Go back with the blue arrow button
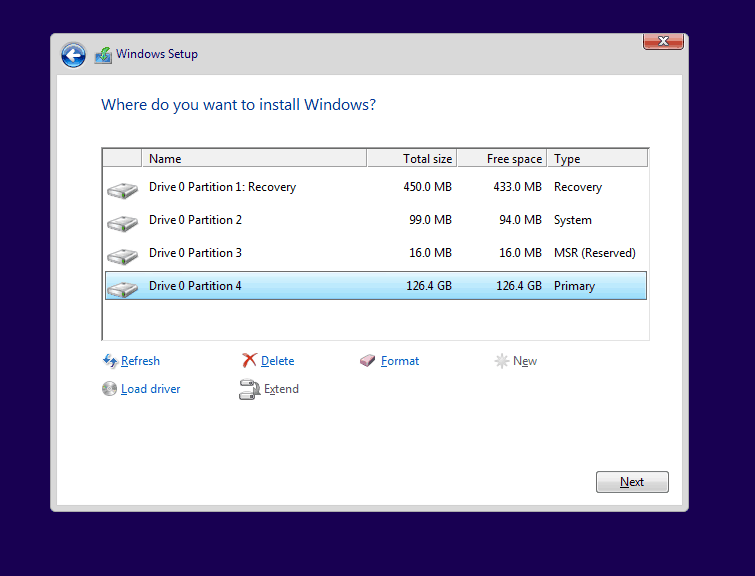Viewport: 755px width, 576px height. pos(73,55)
